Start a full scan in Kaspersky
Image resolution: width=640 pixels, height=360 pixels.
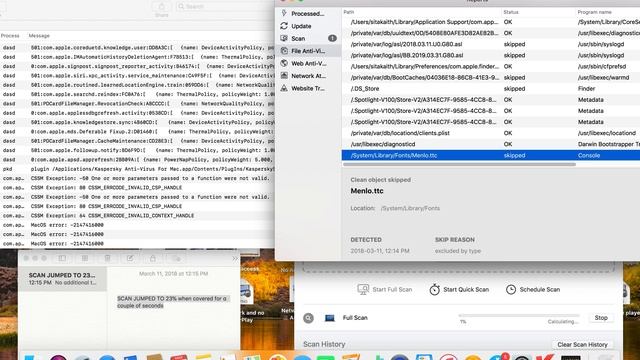[384, 289]
